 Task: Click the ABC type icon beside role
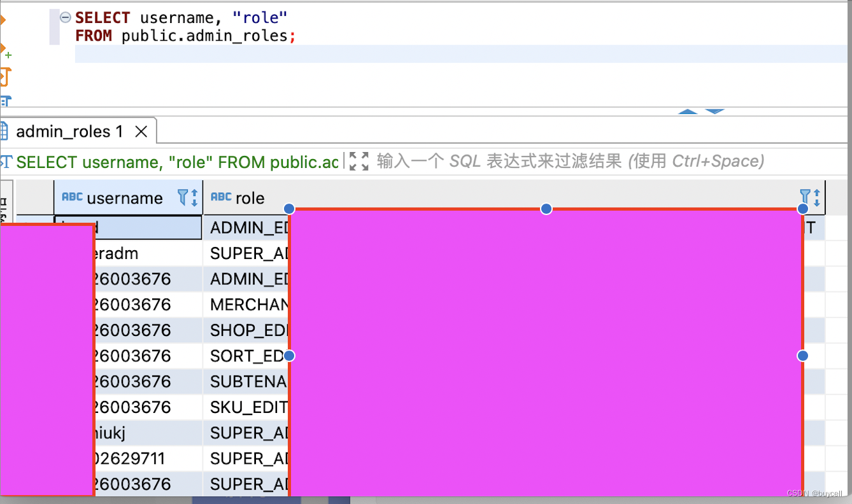pos(221,197)
